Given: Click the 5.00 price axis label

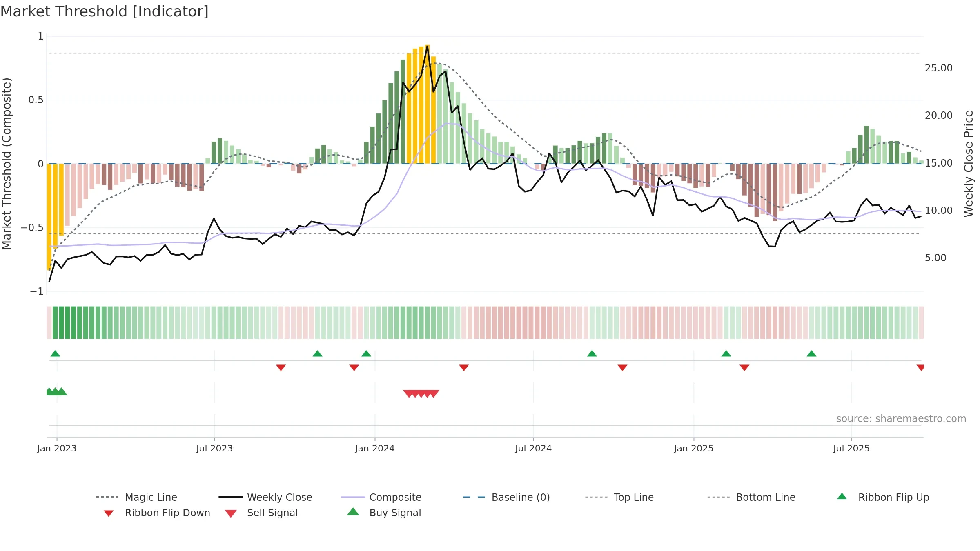Looking at the screenshot, I should tap(935, 258).
